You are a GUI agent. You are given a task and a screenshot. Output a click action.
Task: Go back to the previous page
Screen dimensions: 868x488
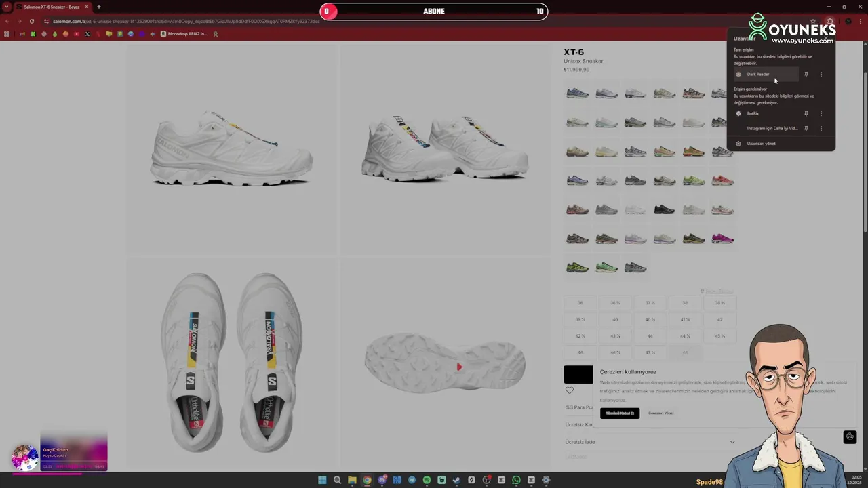(7, 21)
